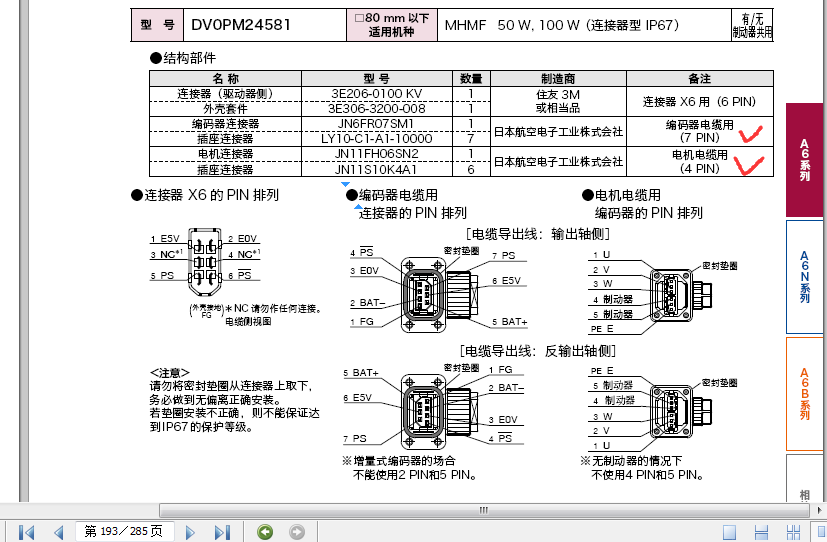Jump to the last page
Viewport: 827px width, 542px height.
(219, 531)
